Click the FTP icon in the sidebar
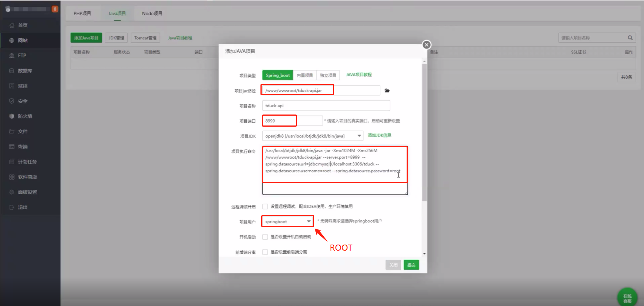Screen dimensions: 644x306 pyautogui.click(x=12, y=56)
